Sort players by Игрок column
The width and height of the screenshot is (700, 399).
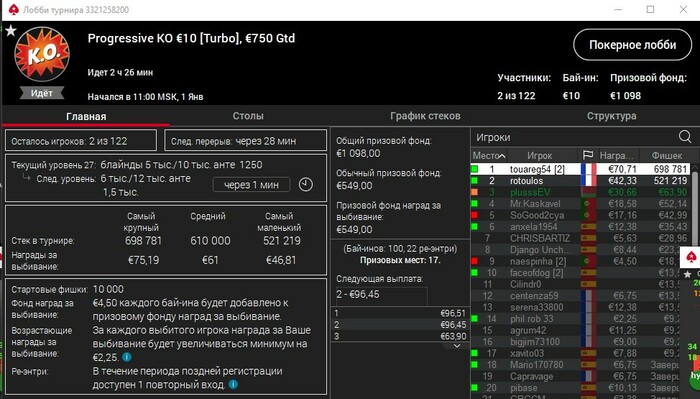click(539, 156)
